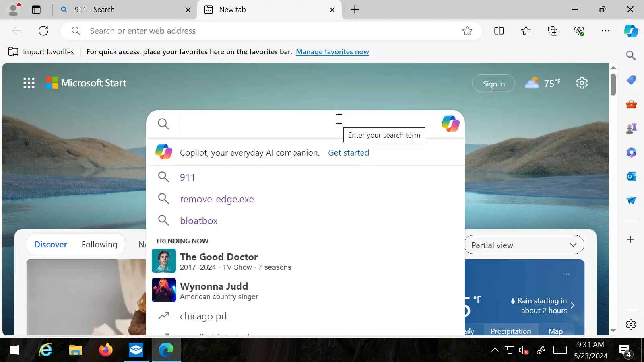Screen dimensions: 644x362
Task: Select the '911' search suggestion
Action: point(305,177)
